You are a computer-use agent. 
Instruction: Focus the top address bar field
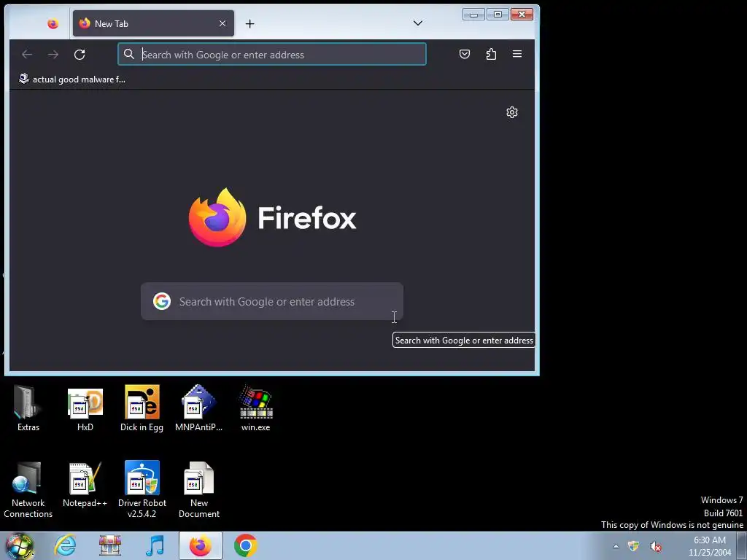[x=272, y=54]
